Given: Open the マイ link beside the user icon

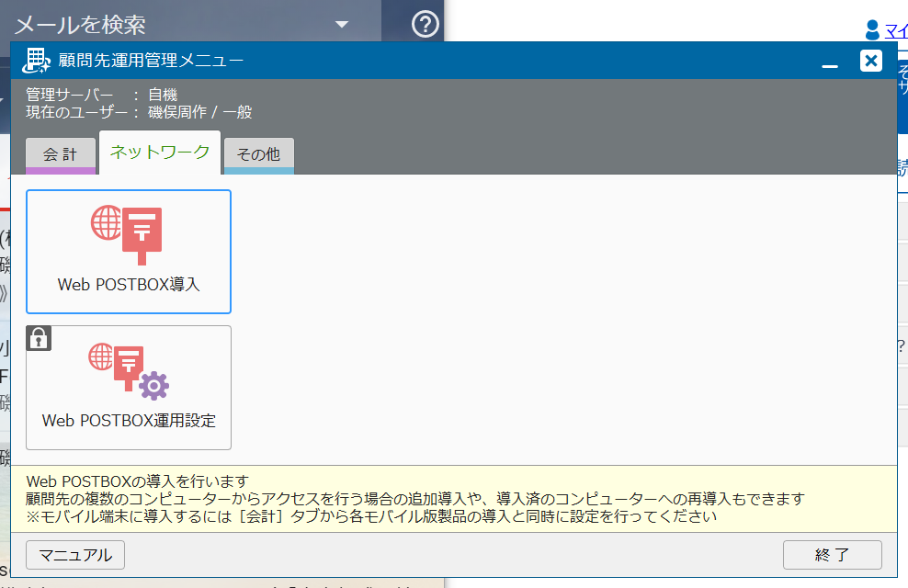Looking at the screenshot, I should point(896,31).
